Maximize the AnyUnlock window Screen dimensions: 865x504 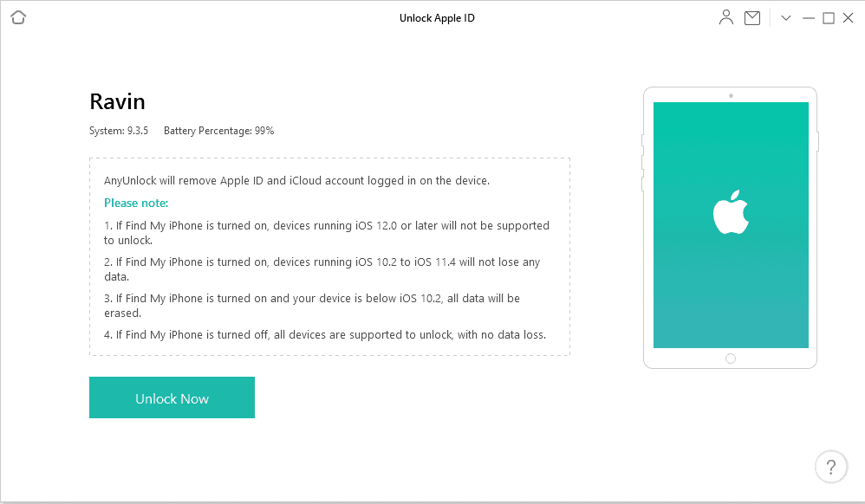(x=829, y=17)
